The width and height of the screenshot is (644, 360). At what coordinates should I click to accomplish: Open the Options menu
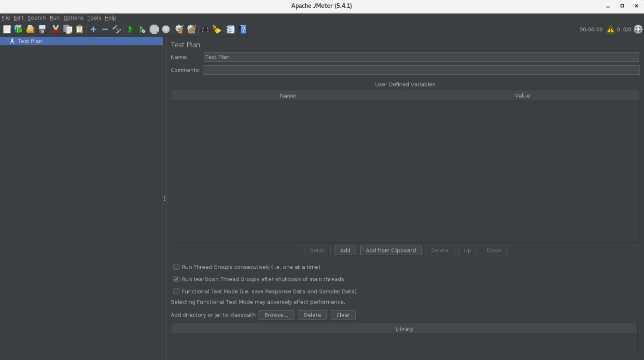73,18
